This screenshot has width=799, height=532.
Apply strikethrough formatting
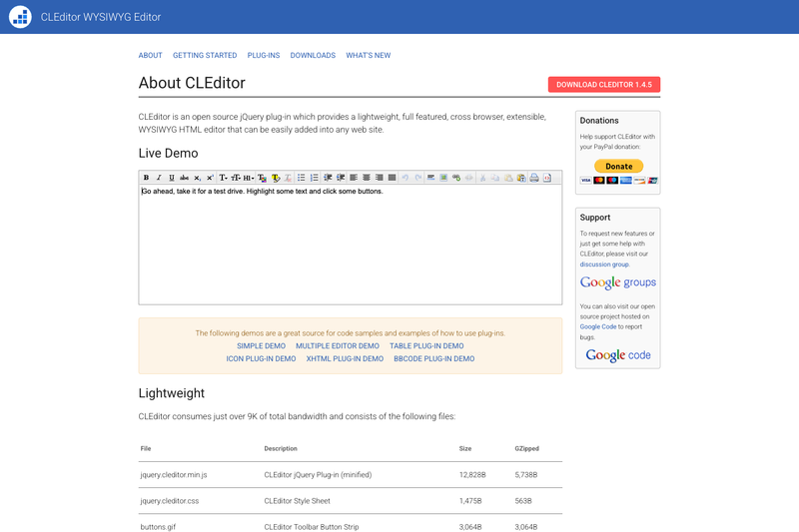point(185,178)
